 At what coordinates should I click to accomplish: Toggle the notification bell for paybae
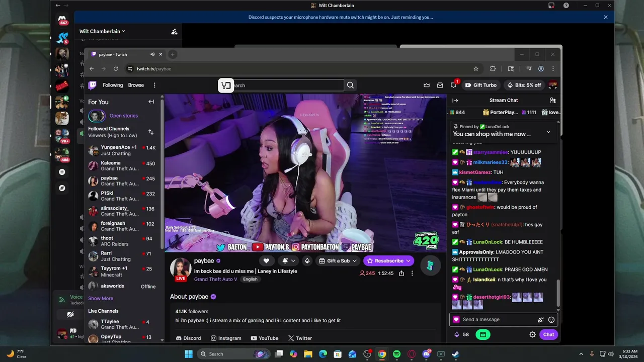[x=285, y=260]
